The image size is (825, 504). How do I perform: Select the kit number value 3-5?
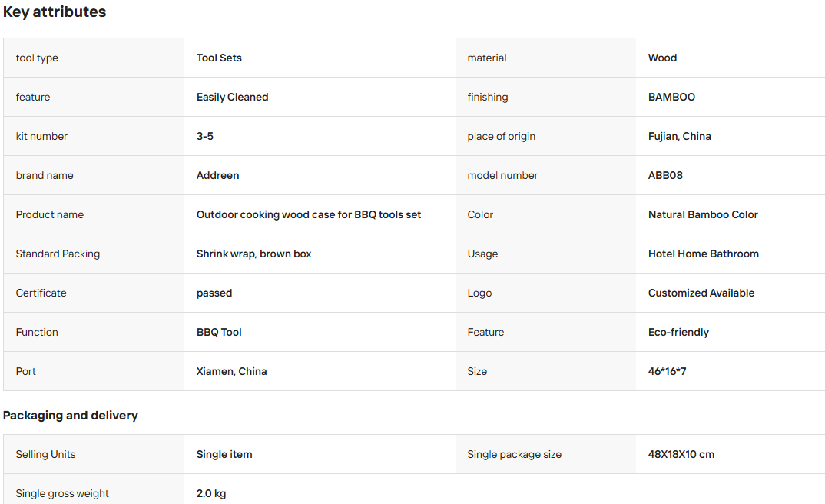[x=204, y=136]
